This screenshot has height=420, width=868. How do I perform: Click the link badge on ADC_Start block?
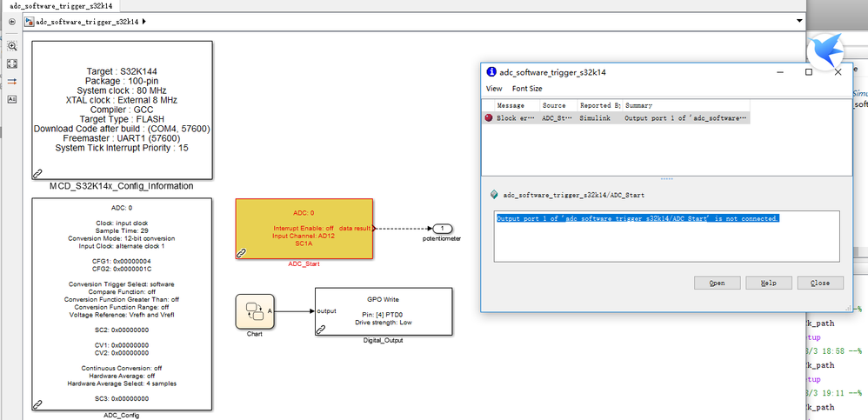click(242, 253)
